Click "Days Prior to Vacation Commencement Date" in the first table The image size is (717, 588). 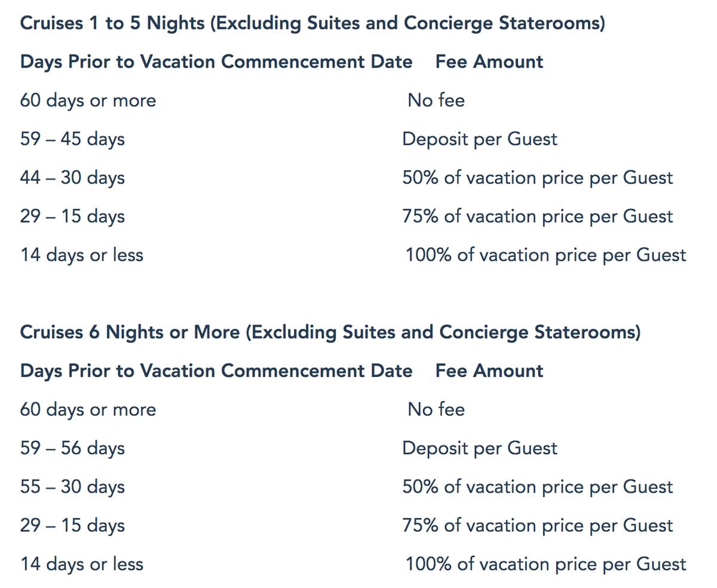pyautogui.click(x=216, y=62)
